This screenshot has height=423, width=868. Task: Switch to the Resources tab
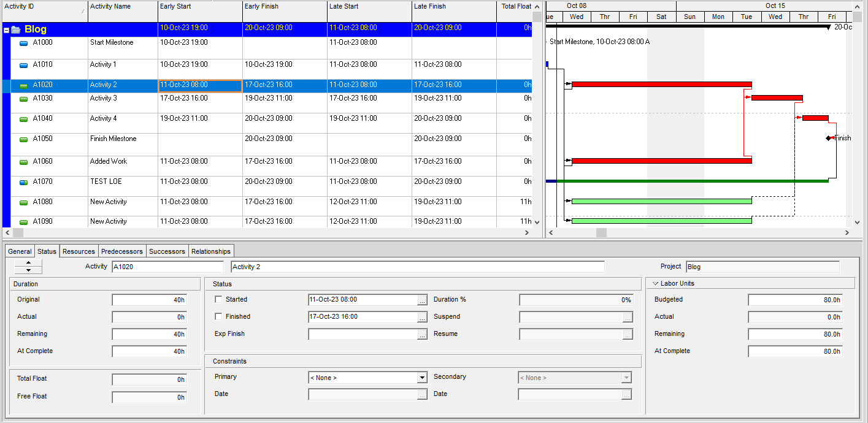click(x=79, y=251)
